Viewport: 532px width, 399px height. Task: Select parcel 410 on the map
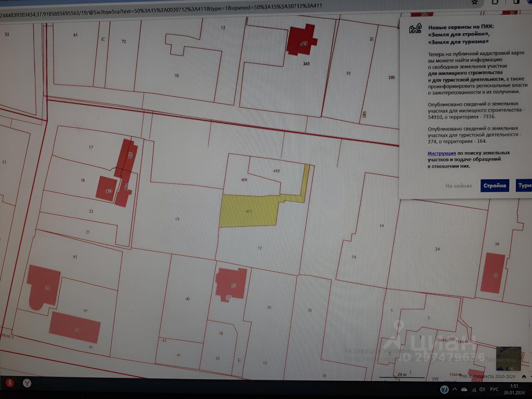tap(277, 171)
